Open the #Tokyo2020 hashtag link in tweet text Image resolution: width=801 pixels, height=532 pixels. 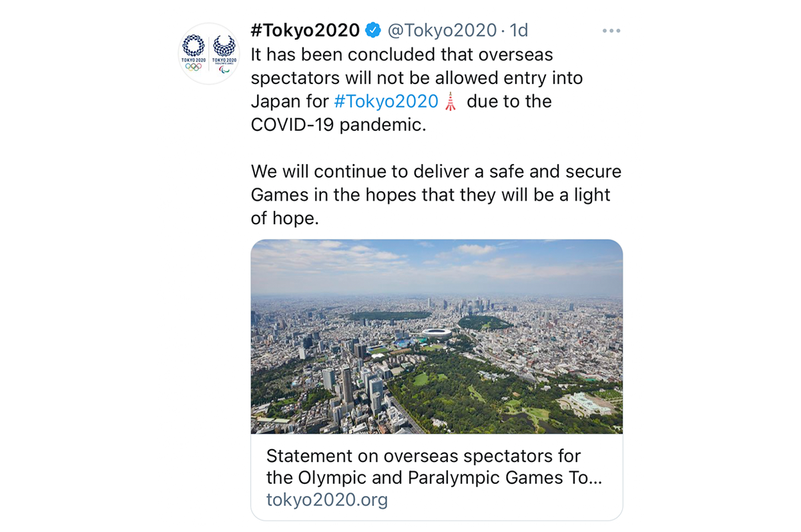pyautogui.click(x=387, y=101)
